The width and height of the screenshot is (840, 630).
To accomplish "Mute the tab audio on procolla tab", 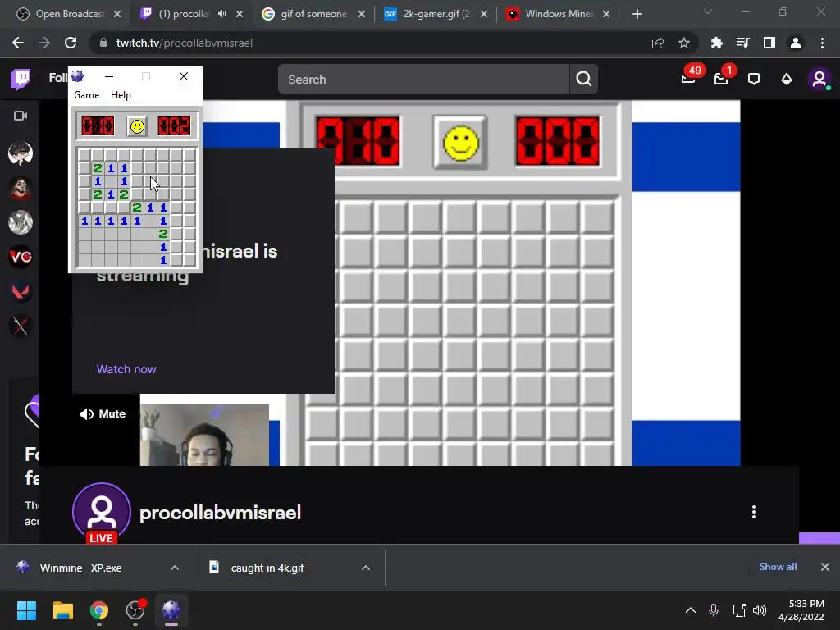I will (x=221, y=14).
